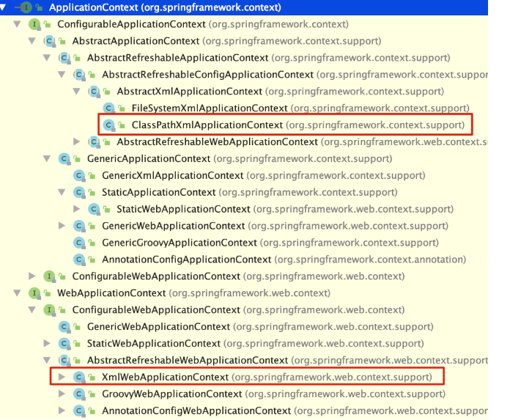This screenshot has height=420, width=510.
Task: Expand GenericWebApplicationContext under GenericApplicationContext
Action: 62,226
